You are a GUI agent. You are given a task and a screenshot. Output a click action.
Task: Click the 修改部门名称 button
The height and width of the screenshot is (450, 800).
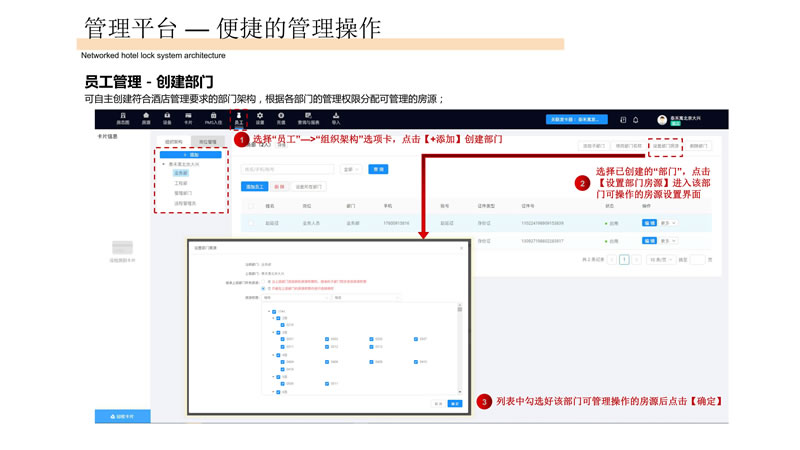tap(629, 146)
